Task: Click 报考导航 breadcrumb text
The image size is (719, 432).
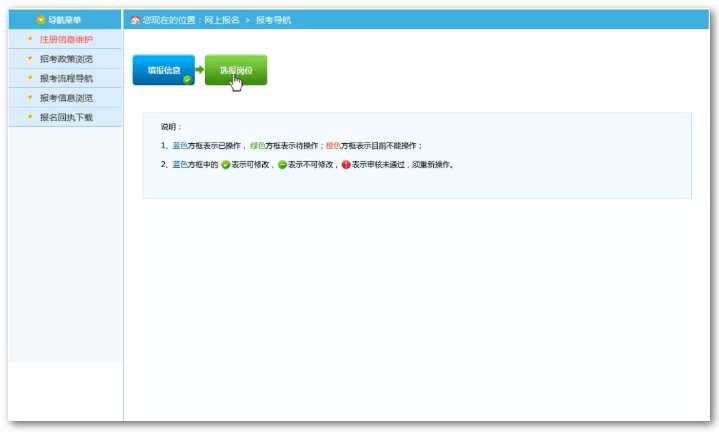Action: [x=273, y=20]
